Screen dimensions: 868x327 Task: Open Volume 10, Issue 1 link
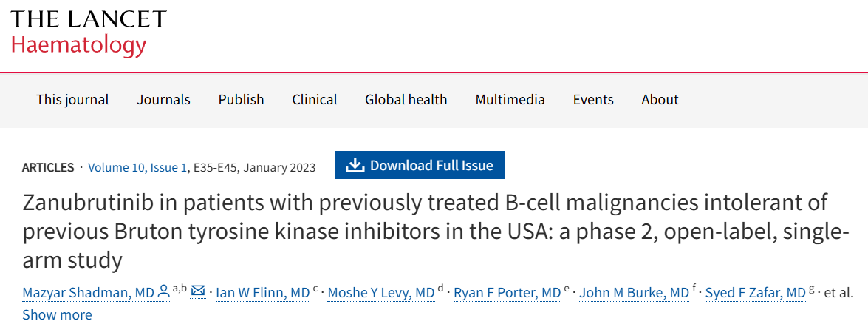(x=137, y=167)
